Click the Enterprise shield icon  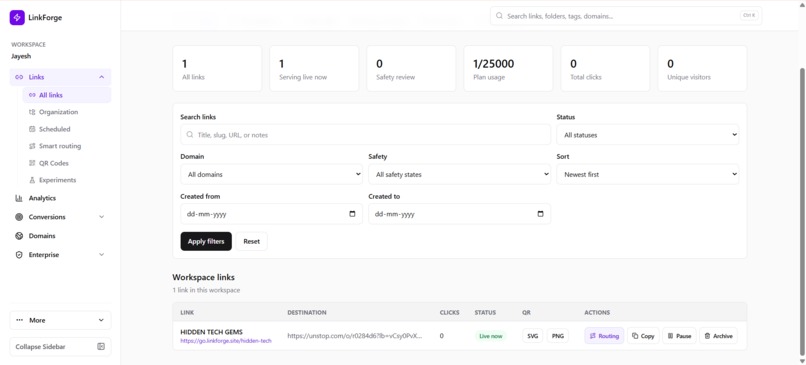click(19, 255)
